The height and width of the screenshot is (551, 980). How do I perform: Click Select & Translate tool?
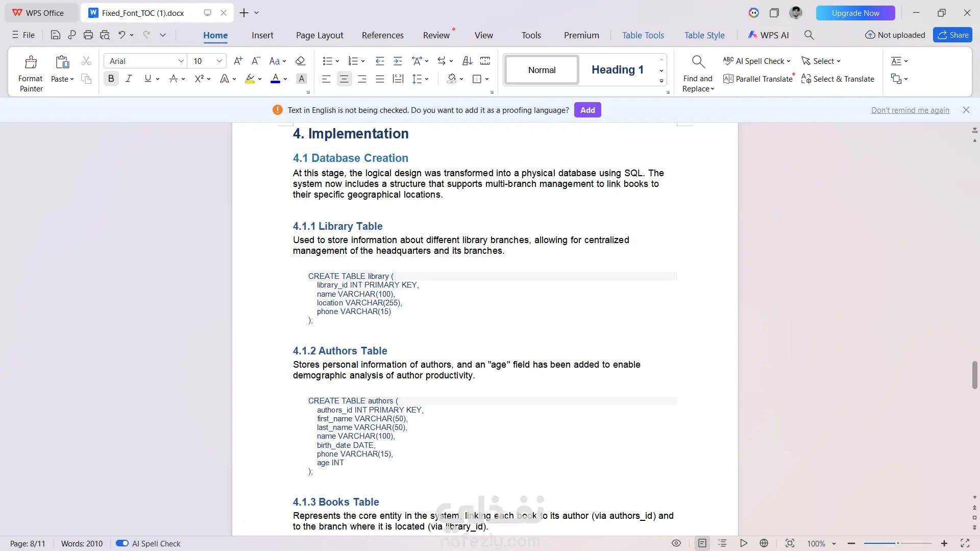pos(838,79)
